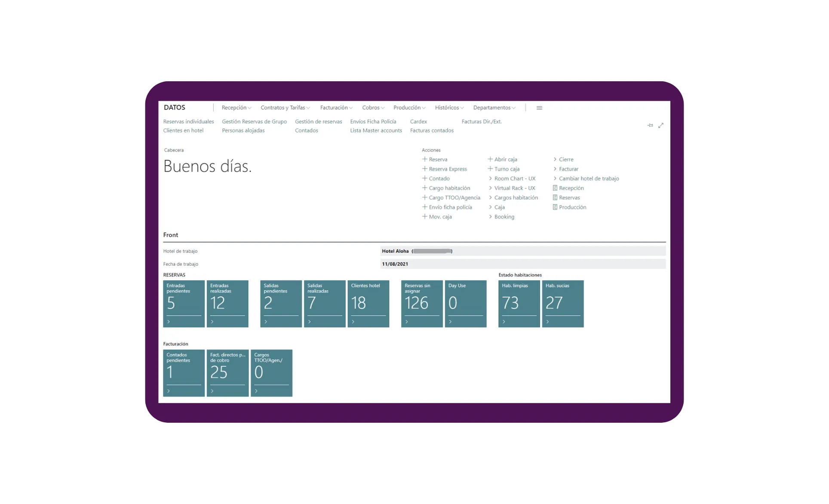
Task: Click document icon beside Recepción report
Action: pos(555,188)
